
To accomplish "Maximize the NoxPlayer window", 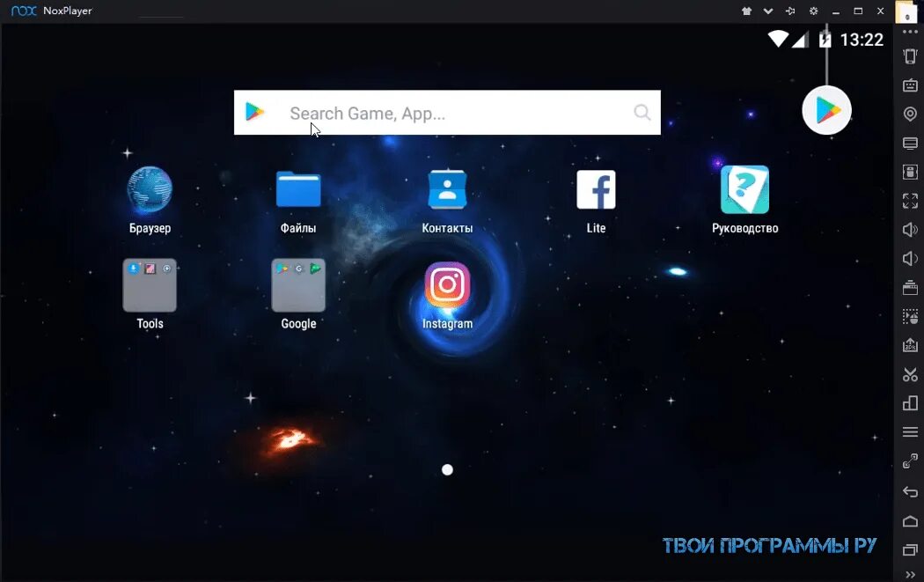I will 858,11.
